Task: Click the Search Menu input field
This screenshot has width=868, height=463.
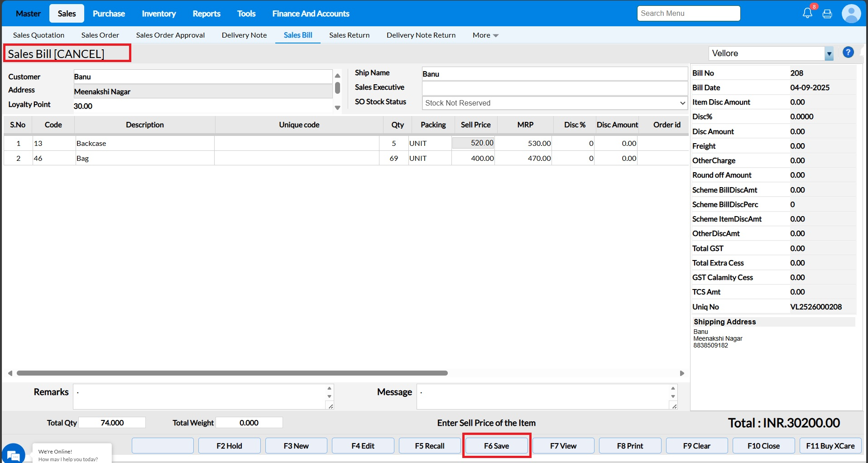Action: click(688, 14)
